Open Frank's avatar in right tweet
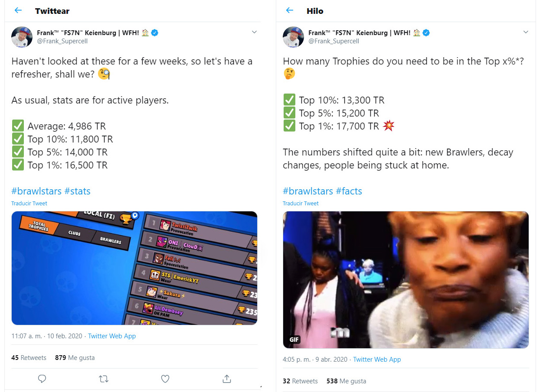546x392 pixels. coord(294,37)
